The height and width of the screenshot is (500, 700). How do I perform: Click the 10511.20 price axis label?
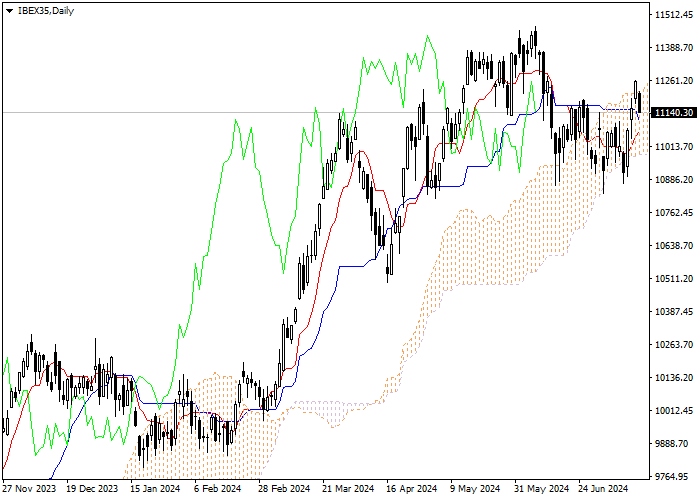[x=674, y=279]
